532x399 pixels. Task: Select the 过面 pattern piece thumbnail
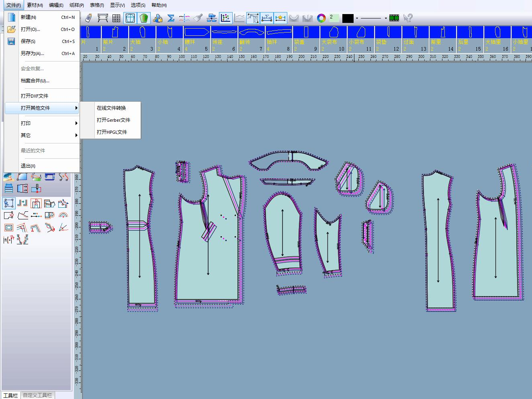click(415, 39)
